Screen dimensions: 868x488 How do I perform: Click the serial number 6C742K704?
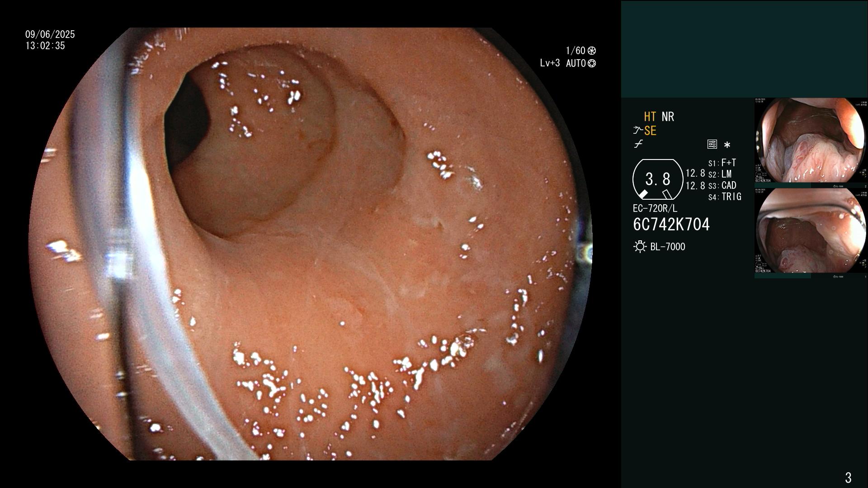pos(671,224)
